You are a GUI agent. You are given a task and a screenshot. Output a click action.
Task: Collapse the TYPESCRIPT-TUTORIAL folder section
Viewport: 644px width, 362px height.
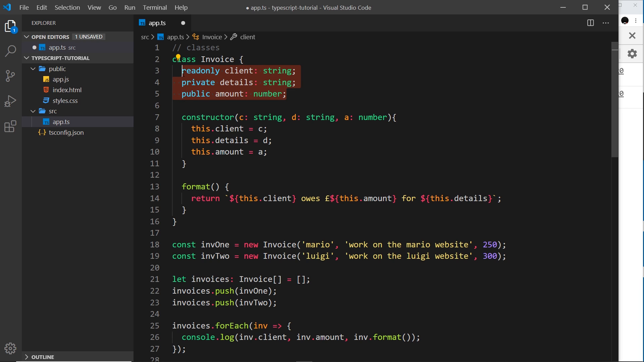coord(27,58)
